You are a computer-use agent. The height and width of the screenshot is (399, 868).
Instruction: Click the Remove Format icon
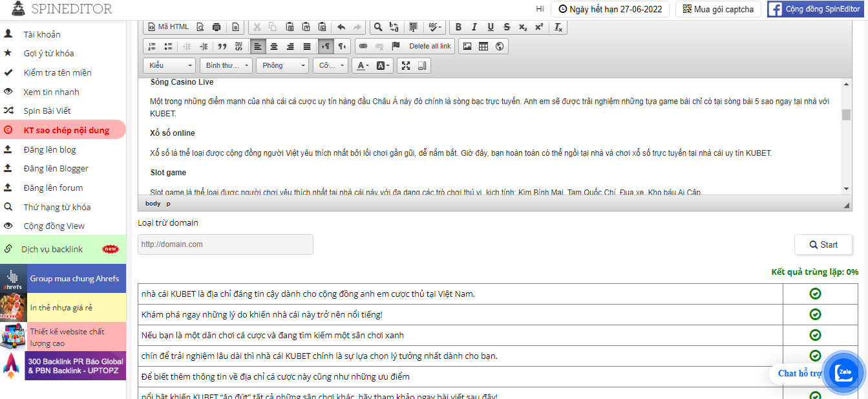click(x=558, y=27)
